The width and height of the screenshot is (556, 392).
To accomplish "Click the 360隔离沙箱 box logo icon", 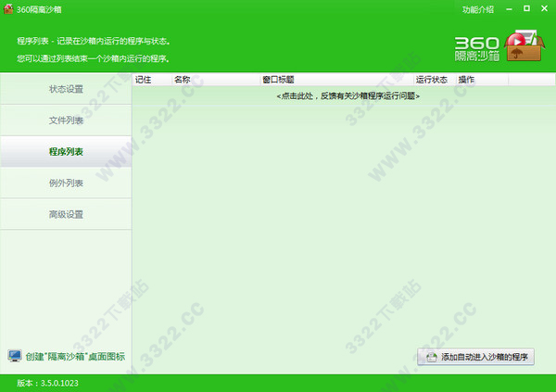I will (524, 45).
